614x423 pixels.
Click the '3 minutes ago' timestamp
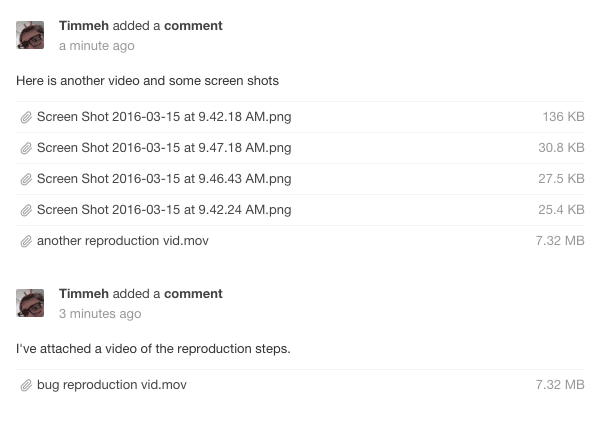click(100, 314)
